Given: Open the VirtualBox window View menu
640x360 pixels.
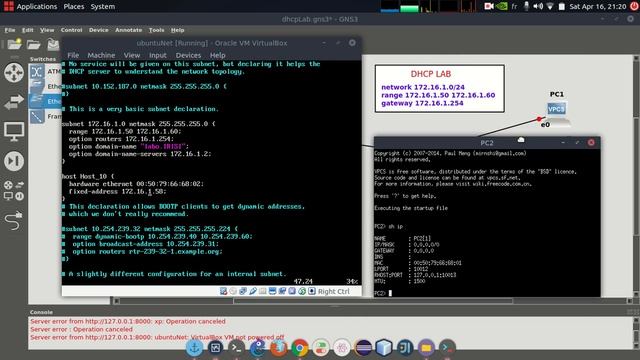Looking at the screenshot, I should [132, 55].
